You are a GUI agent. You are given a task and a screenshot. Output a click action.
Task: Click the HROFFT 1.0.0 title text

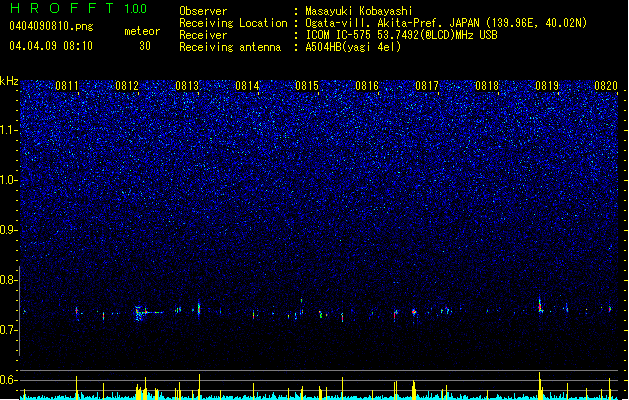78,8
